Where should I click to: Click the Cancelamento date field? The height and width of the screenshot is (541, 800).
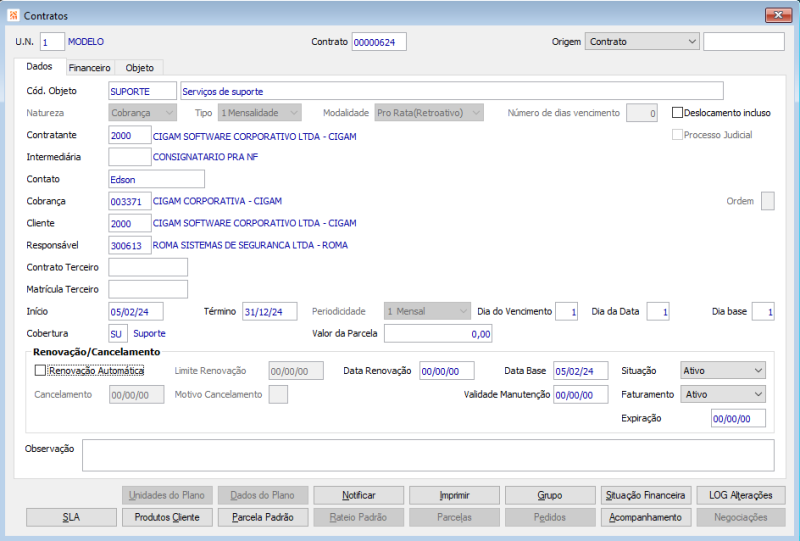point(137,395)
